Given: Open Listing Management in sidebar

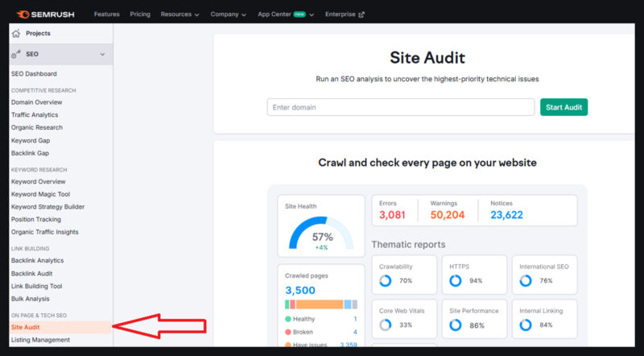Looking at the screenshot, I should [x=41, y=340].
